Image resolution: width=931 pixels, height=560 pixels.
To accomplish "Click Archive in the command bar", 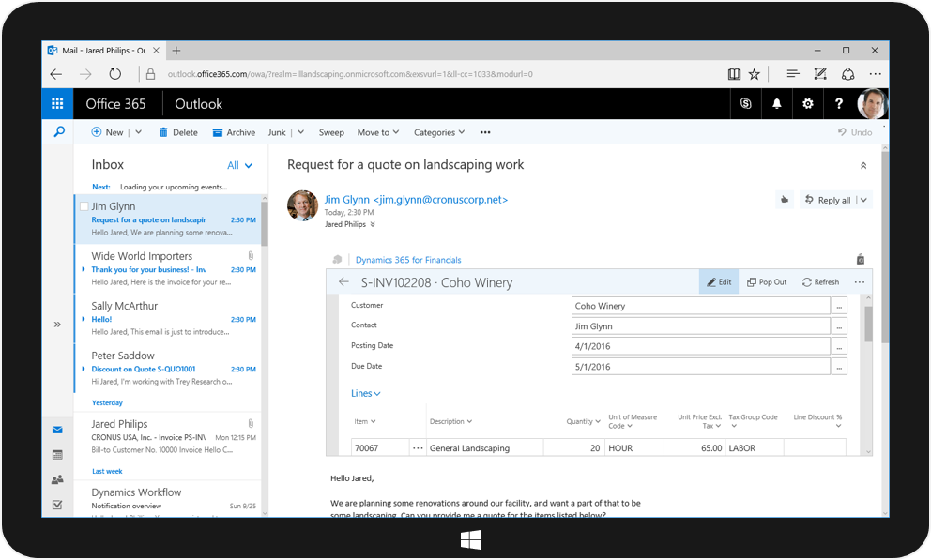I will [234, 132].
